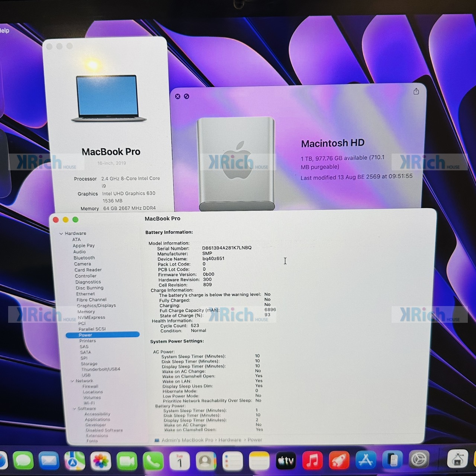The image size is (476, 476).
Task: Select Audio in the sidebar
Action: pos(80,252)
